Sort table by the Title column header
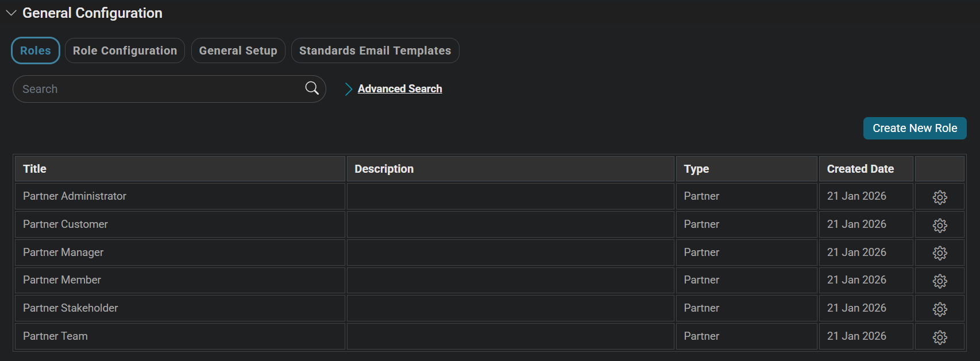Viewport: 980px width, 361px height. [x=35, y=169]
